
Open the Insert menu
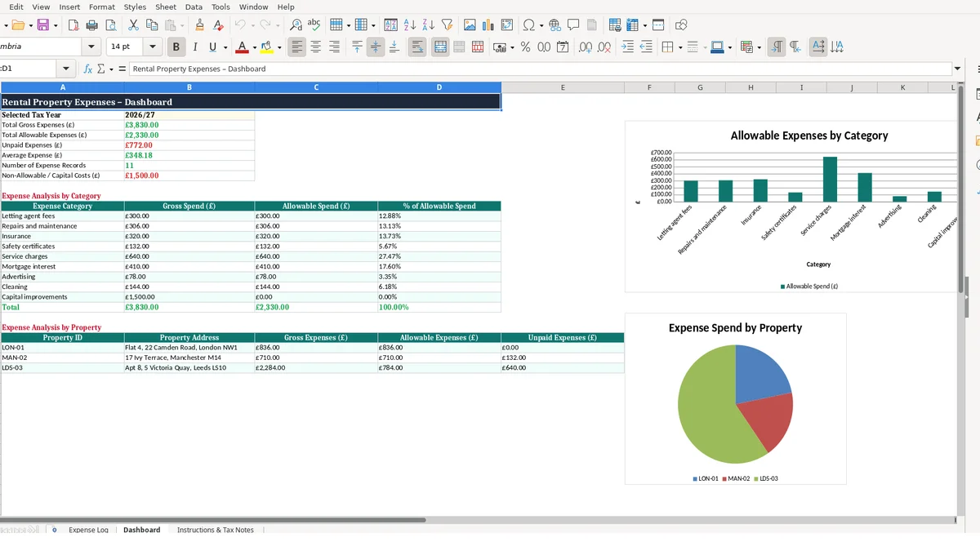tap(69, 7)
